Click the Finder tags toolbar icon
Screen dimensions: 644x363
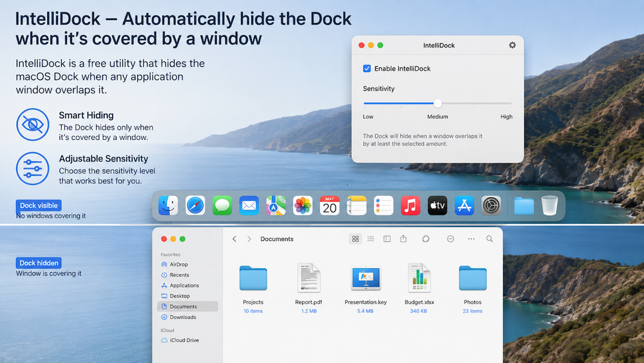426,239
